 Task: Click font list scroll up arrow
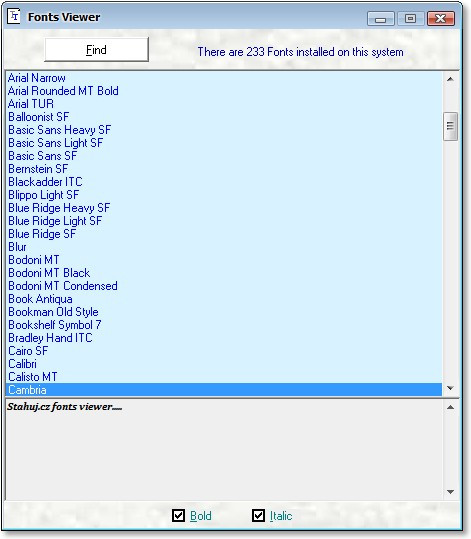(450, 79)
